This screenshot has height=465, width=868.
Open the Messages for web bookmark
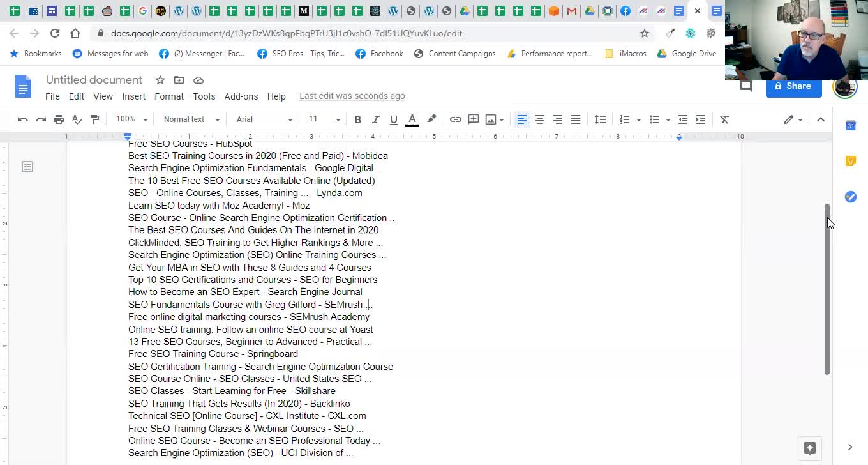point(110,54)
